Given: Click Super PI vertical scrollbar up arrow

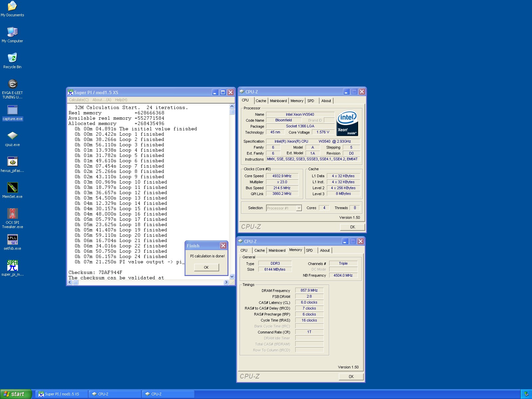Looking at the screenshot, I should pyautogui.click(x=232, y=106).
